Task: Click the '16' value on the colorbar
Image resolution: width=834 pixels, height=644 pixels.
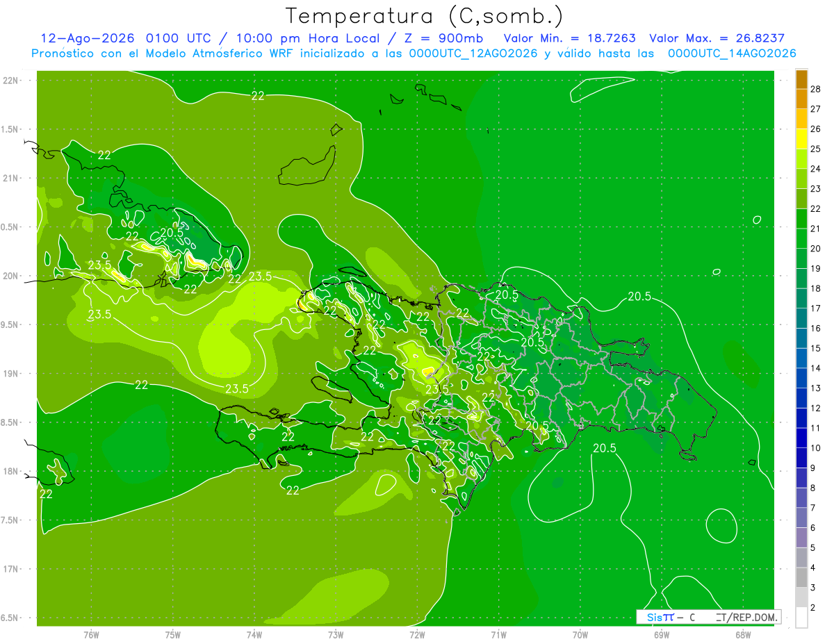Action: (816, 329)
